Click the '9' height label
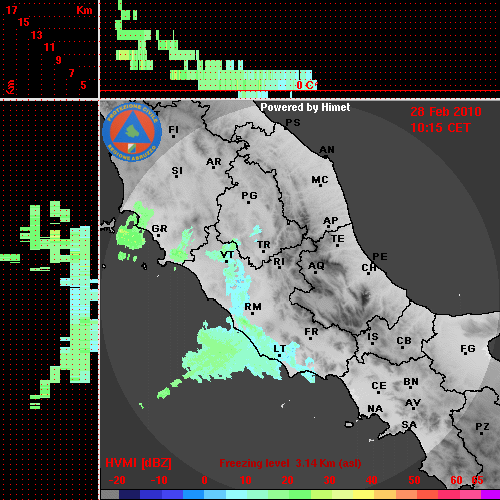 tap(58, 60)
